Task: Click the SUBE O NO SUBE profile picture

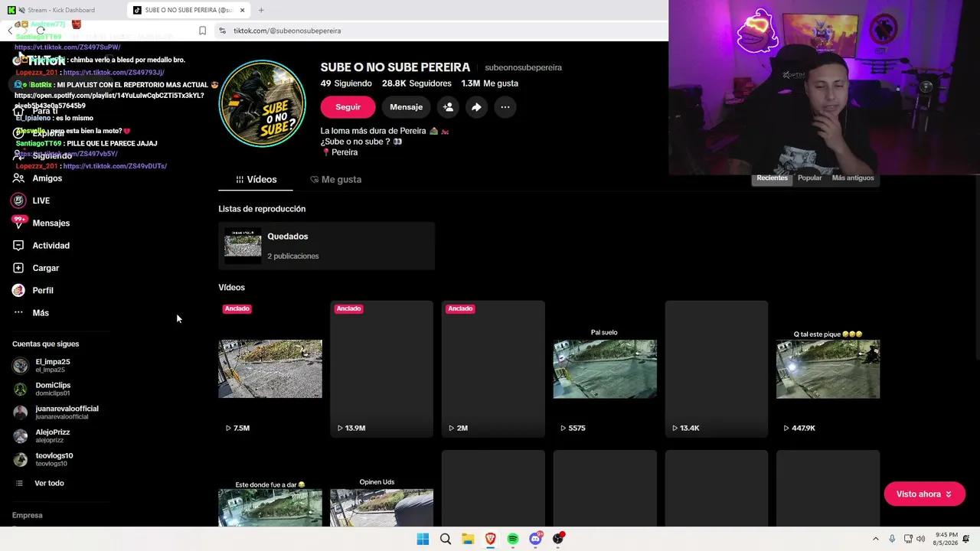Action: pos(263,103)
